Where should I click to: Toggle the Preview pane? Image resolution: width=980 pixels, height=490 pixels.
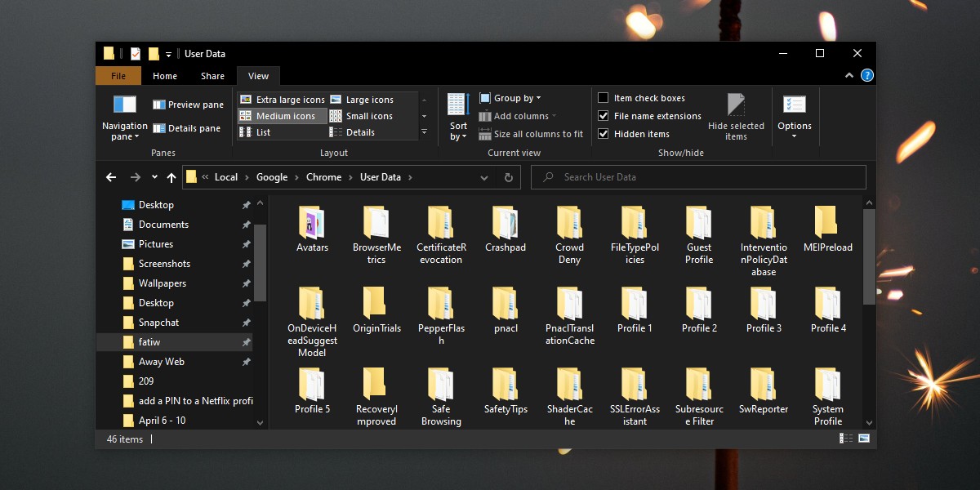pyautogui.click(x=188, y=105)
